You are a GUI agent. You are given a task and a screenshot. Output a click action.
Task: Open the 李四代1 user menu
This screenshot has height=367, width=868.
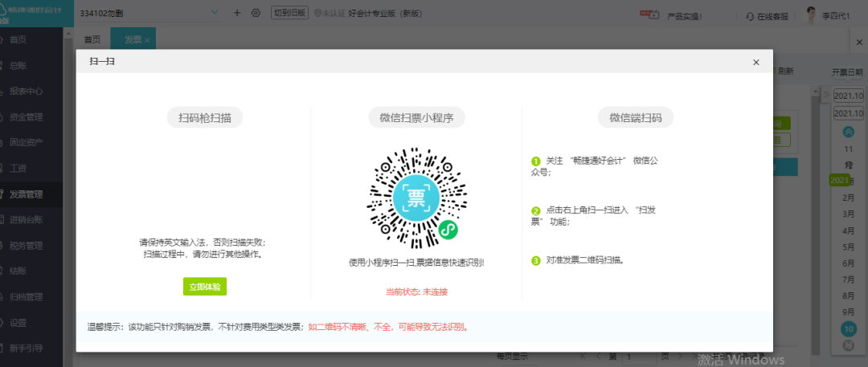[836, 16]
